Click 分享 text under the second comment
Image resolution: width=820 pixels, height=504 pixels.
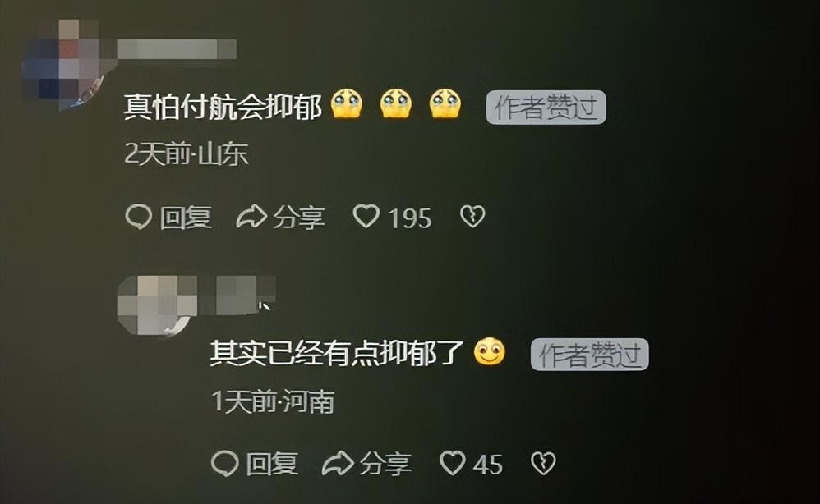pyautogui.click(x=385, y=464)
